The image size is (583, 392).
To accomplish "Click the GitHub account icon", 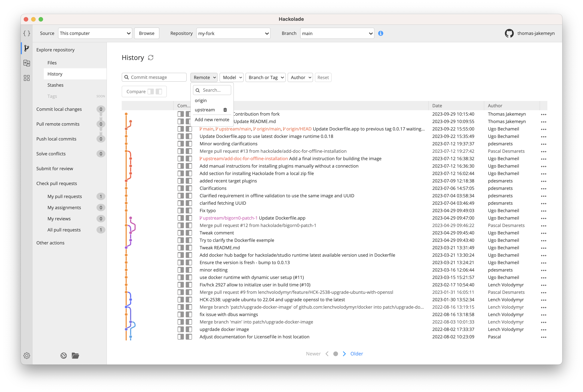I will click(509, 33).
